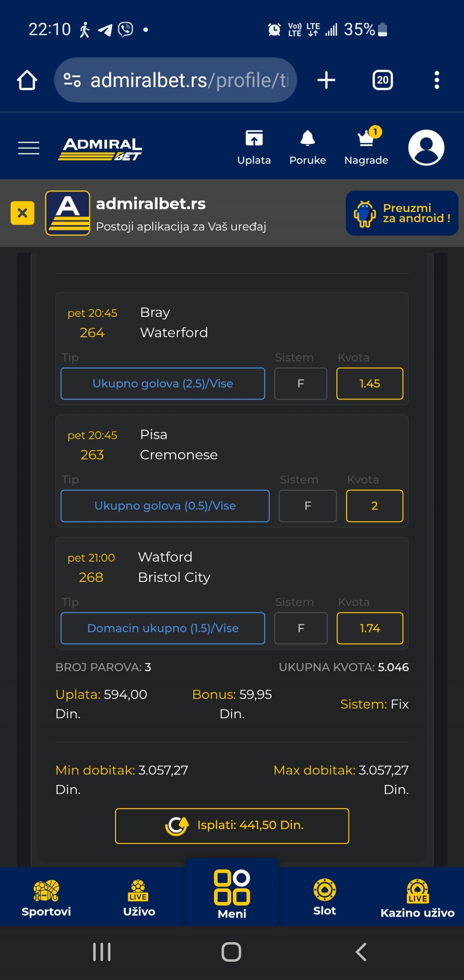Open the Meni tab
The width and height of the screenshot is (464, 980).
(x=232, y=894)
